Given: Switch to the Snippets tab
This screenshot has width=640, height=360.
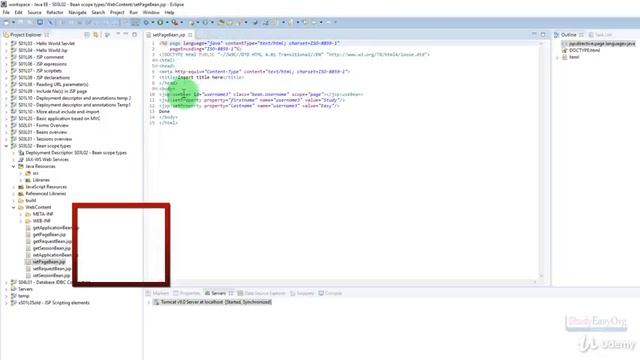Looking at the screenshot, I should [302, 293].
